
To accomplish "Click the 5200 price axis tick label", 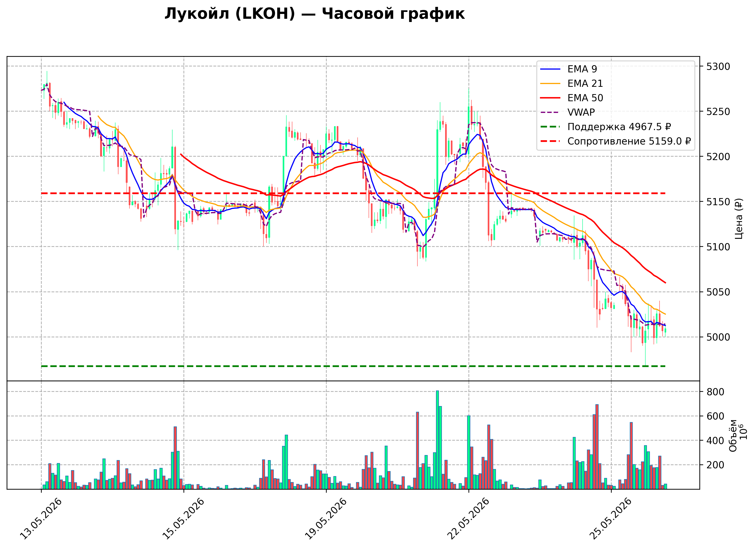I will [718, 157].
